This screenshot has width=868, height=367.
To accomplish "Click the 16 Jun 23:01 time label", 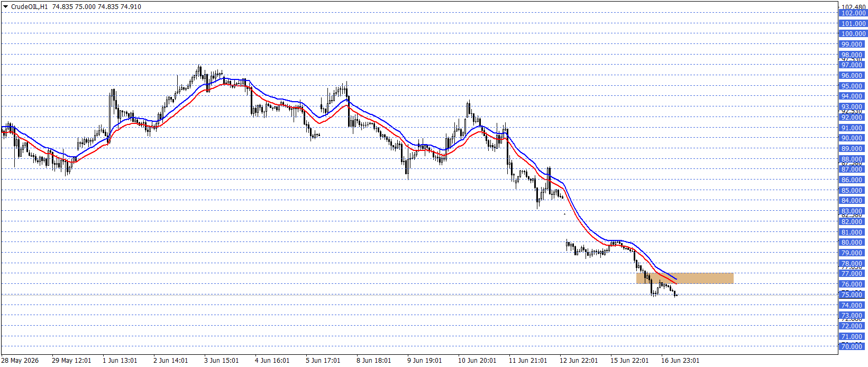I will coord(680,361).
